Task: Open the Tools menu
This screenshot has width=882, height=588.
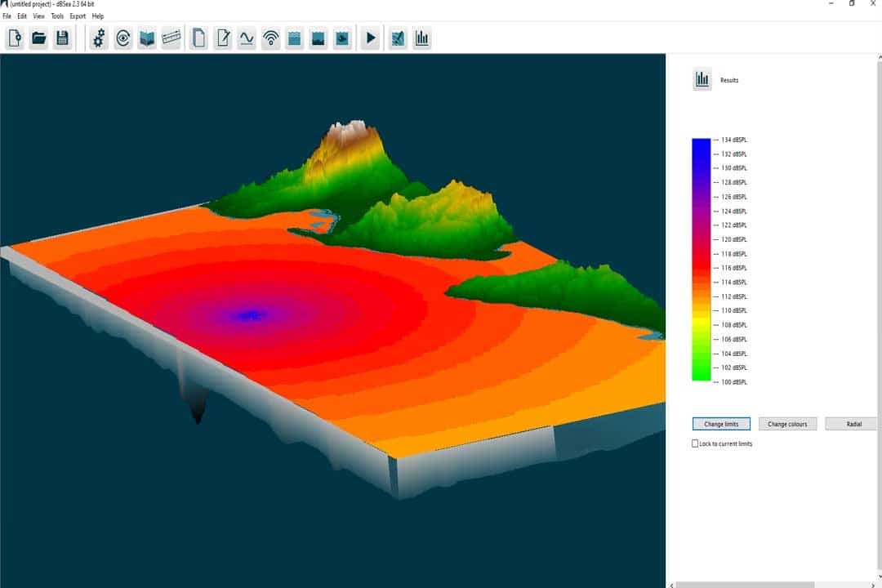Action: click(x=57, y=16)
